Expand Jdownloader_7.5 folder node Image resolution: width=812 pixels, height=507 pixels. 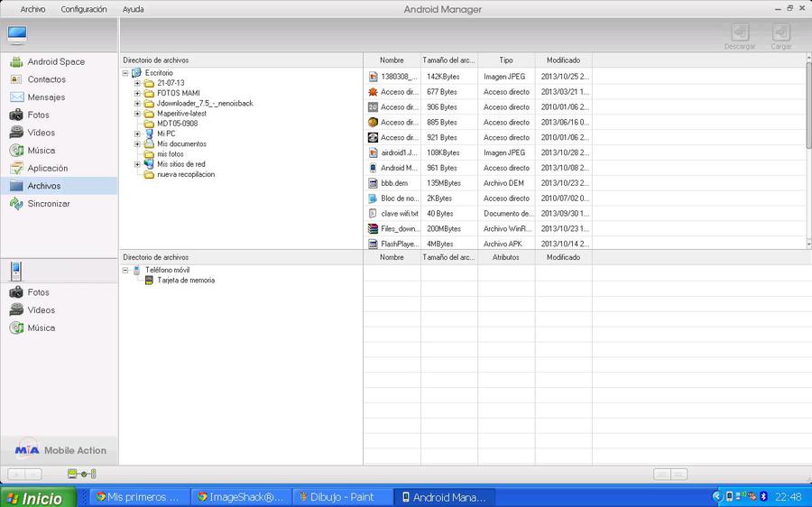click(x=137, y=103)
